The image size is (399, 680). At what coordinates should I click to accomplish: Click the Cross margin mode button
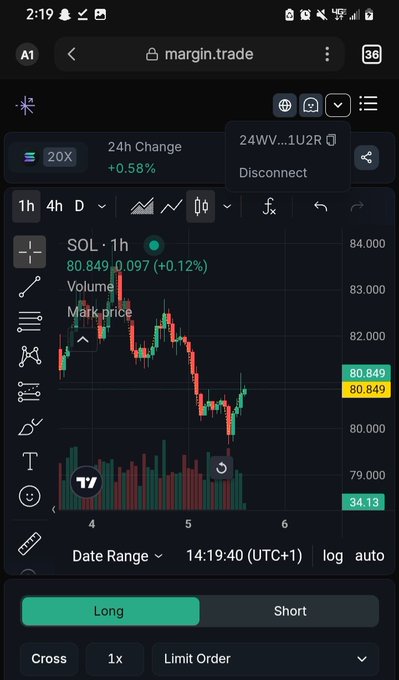49,659
